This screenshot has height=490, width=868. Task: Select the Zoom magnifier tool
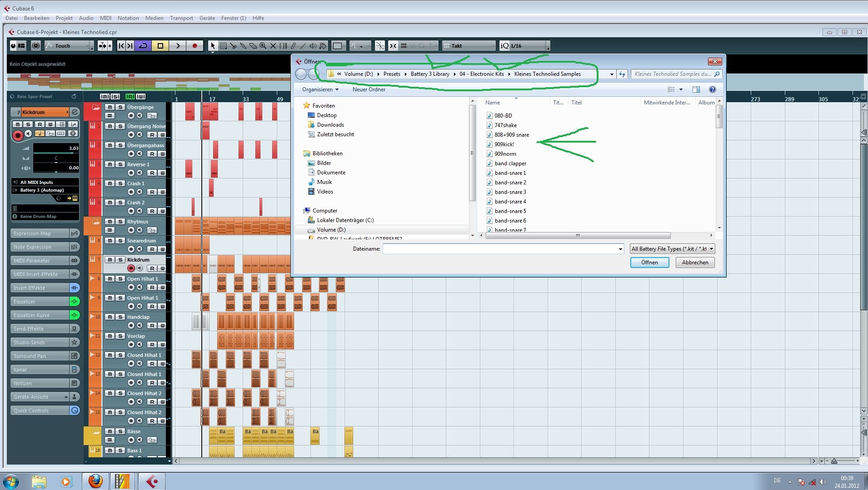coord(263,46)
